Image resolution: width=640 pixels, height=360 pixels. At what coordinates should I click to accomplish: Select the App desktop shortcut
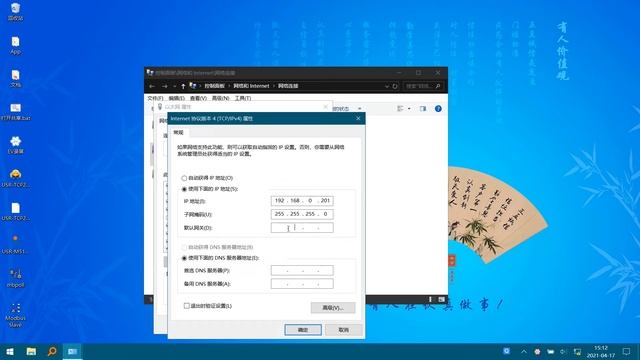point(15,45)
